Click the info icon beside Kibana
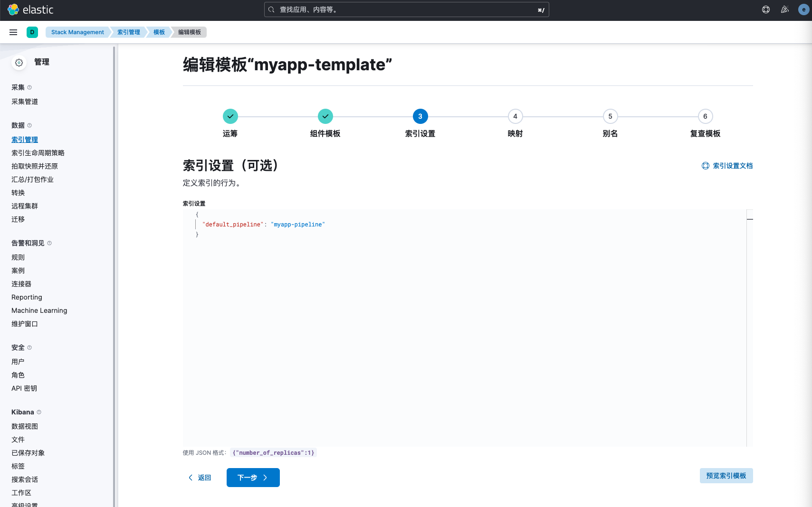This screenshot has height=507, width=812. 39,412
